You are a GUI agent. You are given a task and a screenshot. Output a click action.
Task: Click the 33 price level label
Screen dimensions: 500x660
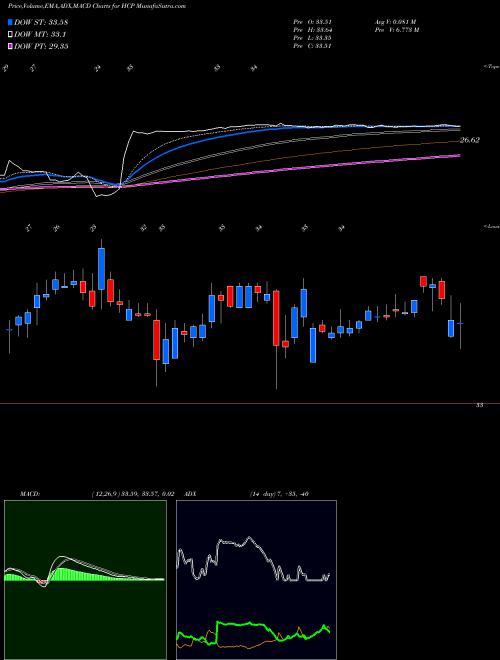tap(479, 405)
